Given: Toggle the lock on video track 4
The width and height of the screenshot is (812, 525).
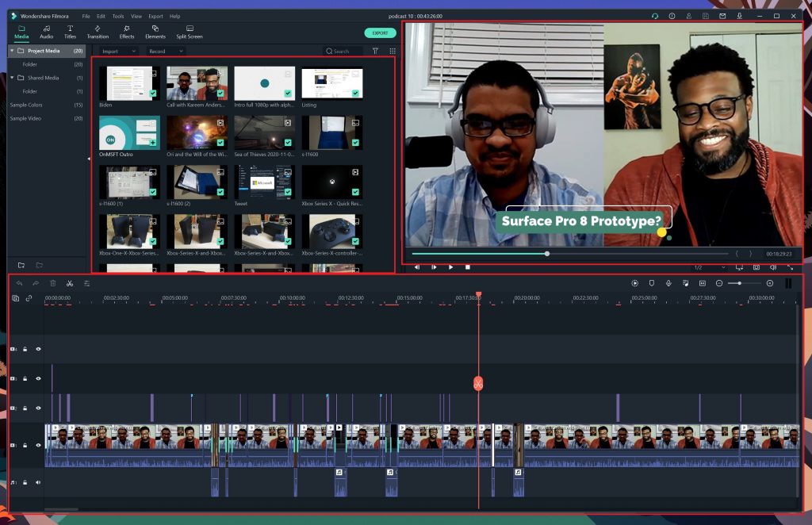Looking at the screenshot, I should pyautogui.click(x=25, y=349).
